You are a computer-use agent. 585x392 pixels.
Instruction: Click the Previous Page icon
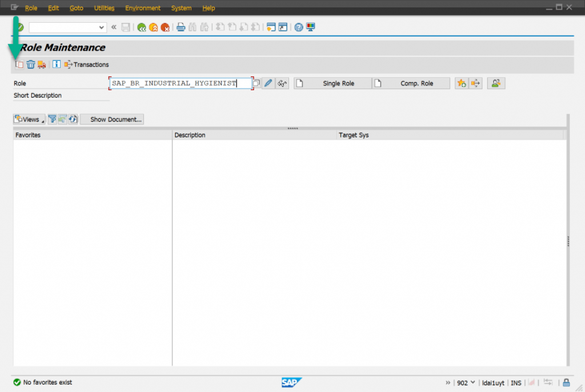click(232, 27)
